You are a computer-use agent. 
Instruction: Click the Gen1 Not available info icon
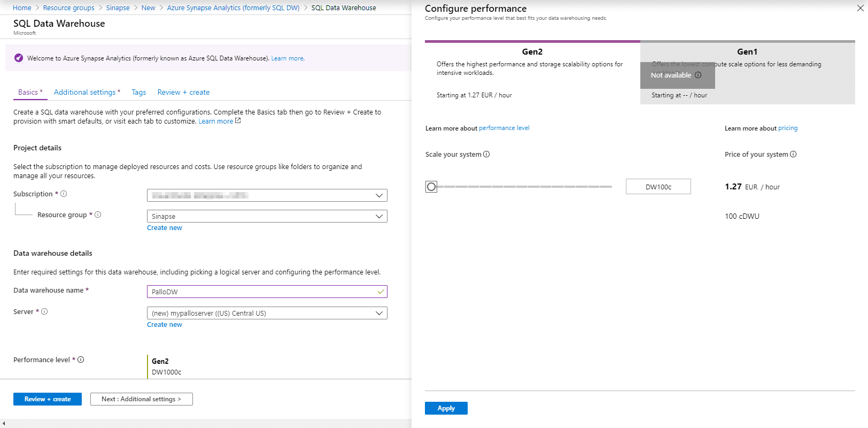click(x=698, y=75)
